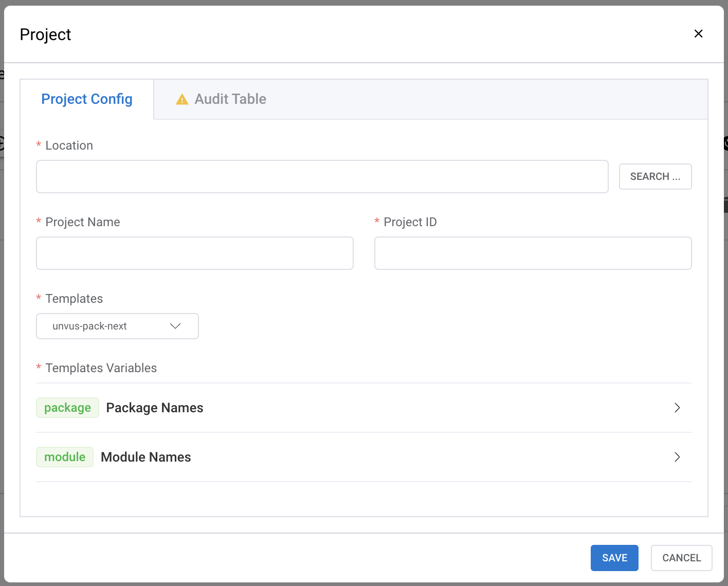728x586 pixels.
Task: Click the Location field label
Action: (69, 145)
